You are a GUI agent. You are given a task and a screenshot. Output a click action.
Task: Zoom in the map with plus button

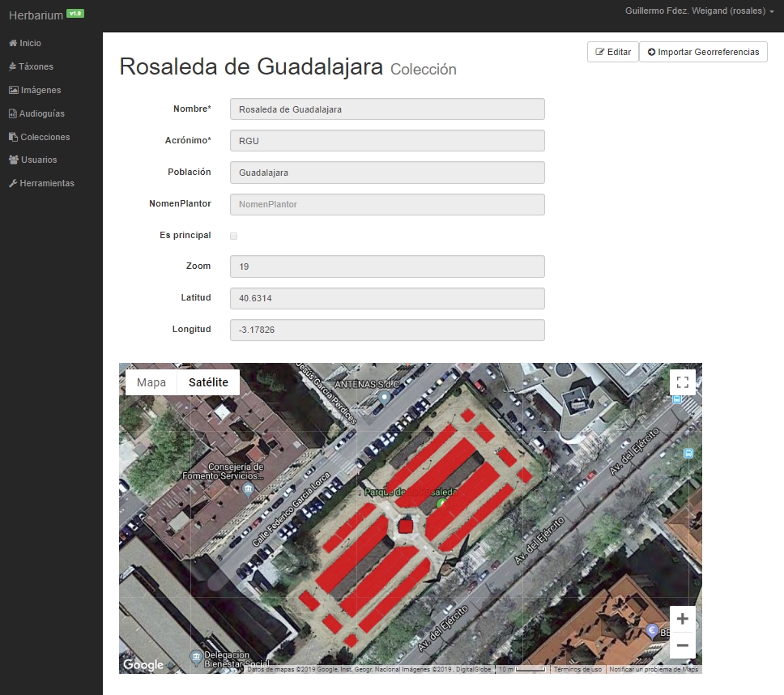coord(682,619)
